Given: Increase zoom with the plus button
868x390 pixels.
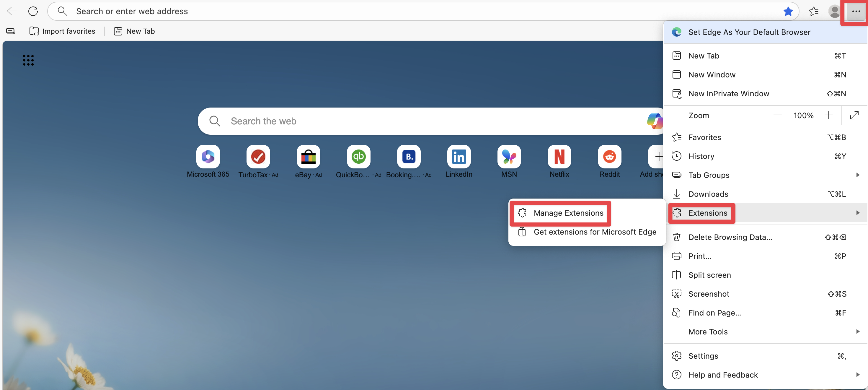Looking at the screenshot, I should pos(828,115).
